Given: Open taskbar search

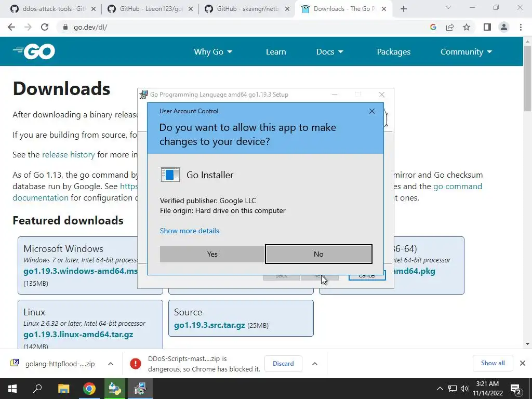Looking at the screenshot, I should (x=37, y=389).
